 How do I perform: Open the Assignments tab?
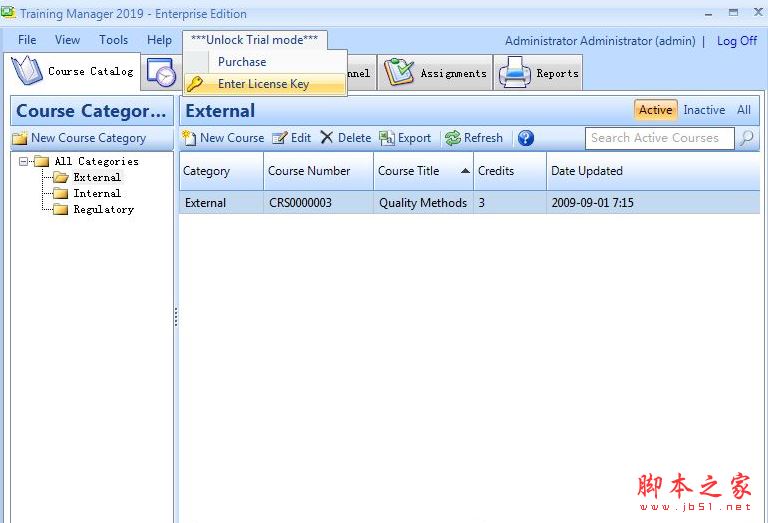[434, 73]
